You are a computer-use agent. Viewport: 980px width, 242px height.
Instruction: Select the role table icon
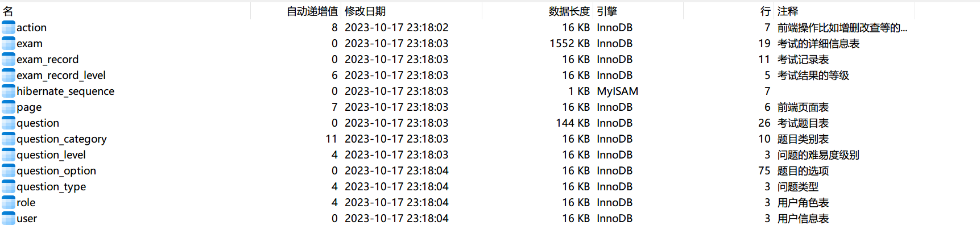point(9,202)
